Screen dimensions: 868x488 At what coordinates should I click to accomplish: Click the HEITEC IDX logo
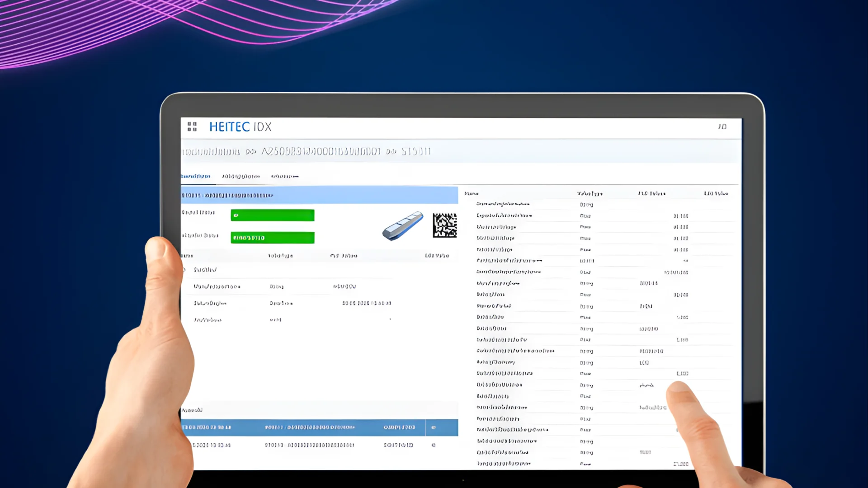click(x=240, y=127)
